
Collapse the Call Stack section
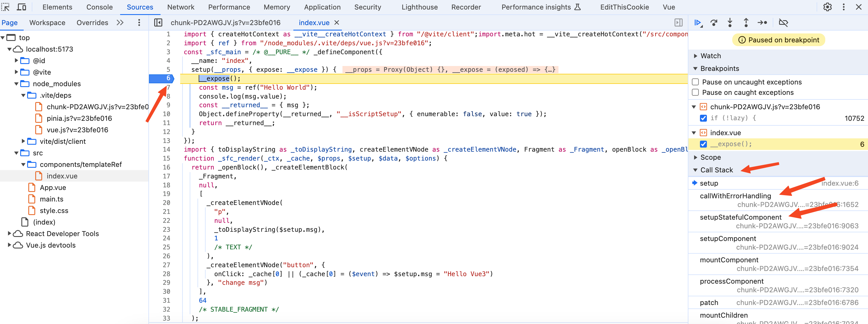[x=696, y=170]
